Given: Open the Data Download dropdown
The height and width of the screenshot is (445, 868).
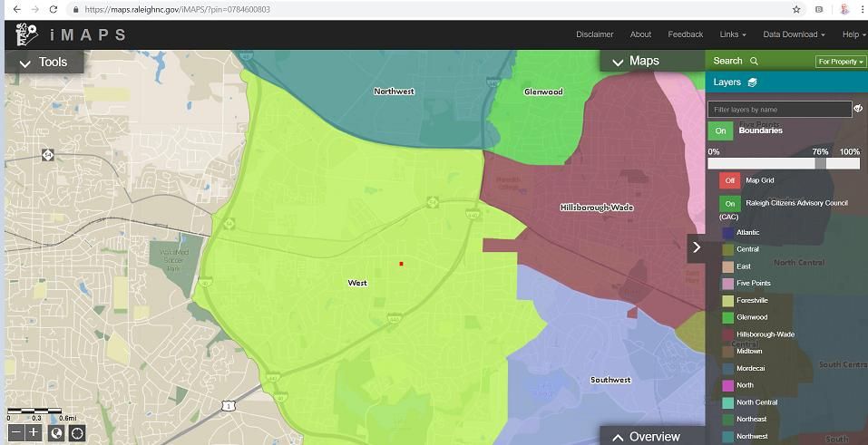Looking at the screenshot, I should click(794, 34).
